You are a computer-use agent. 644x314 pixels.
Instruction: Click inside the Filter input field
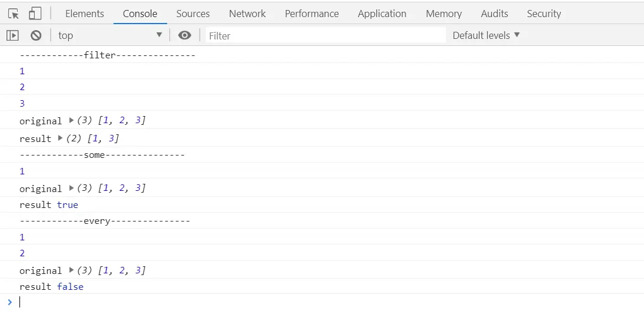tap(324, 35)
